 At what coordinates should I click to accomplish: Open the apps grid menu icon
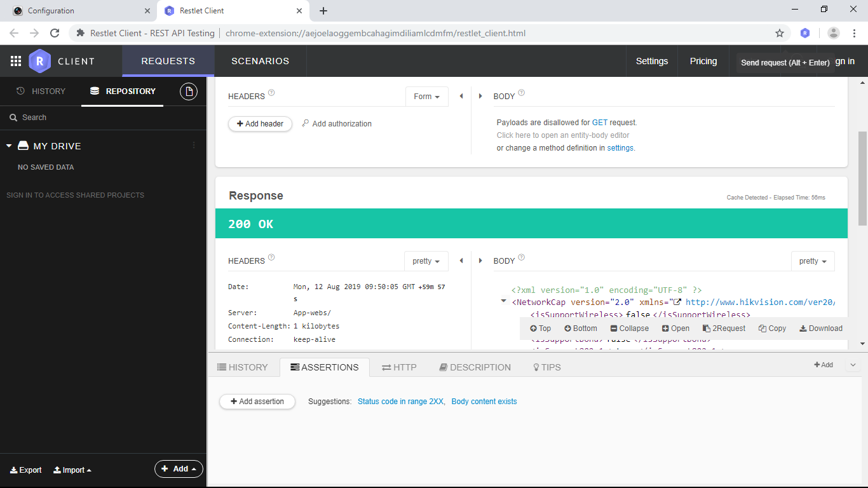(x=16, y=61)
